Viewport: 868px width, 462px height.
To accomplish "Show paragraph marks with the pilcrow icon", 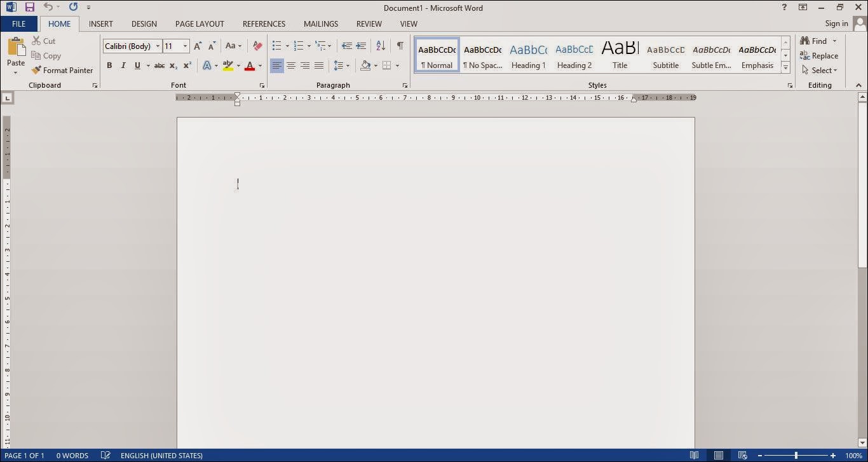I will [x=400, y=46].
